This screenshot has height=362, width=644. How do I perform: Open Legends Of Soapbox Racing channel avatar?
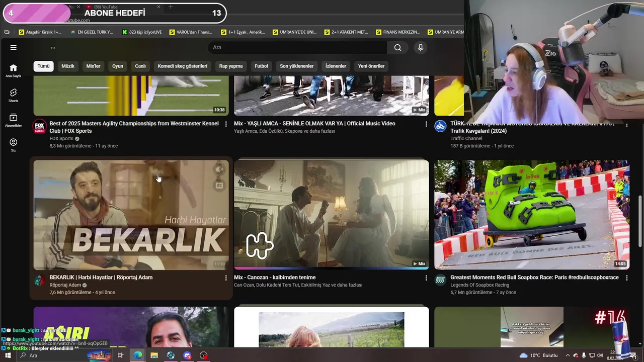pyautogui.click(x=440, y=281)
